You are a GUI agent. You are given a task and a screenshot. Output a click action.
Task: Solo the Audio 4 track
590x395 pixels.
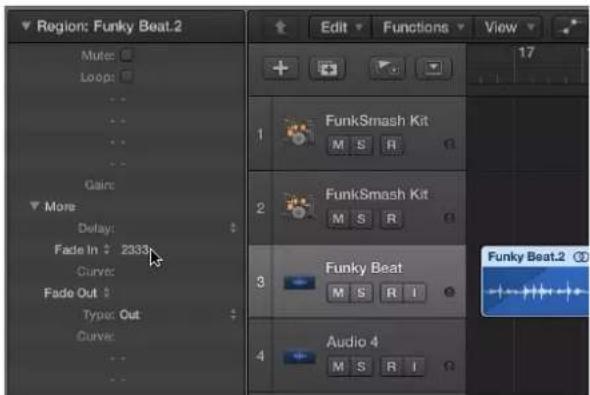click(361, 366)
